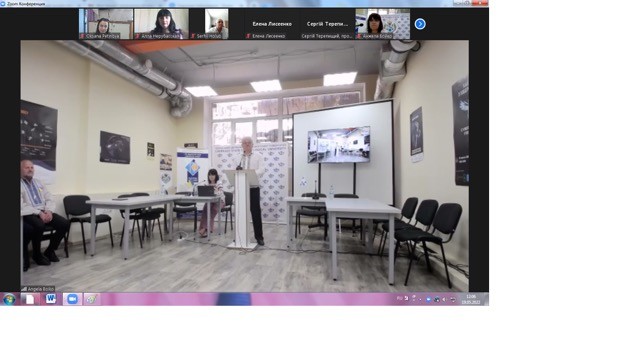Screen dimensions: 640x363
Task: Click the main speaker video view
Action: (x=244, y=166)
